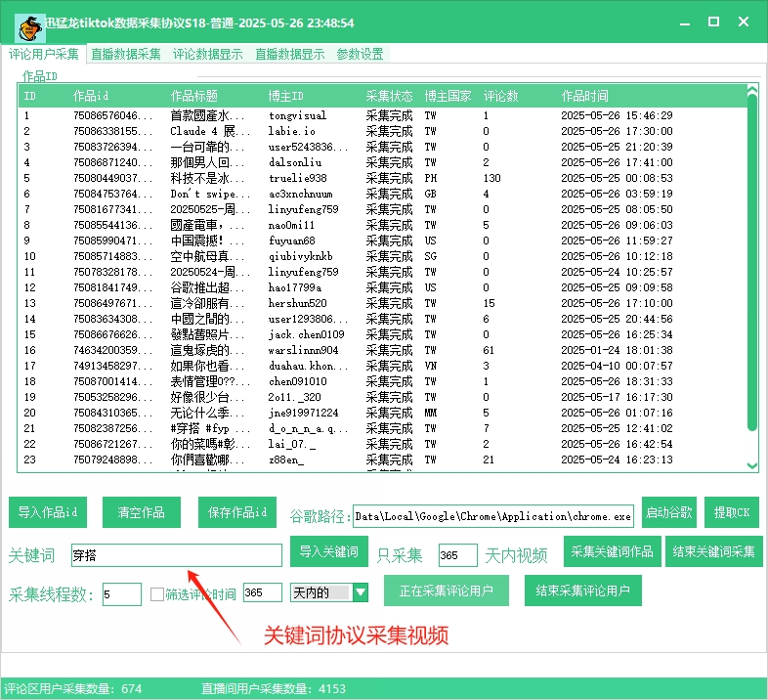The width and height of the screenshot is (768, 700).
Task: Minimize the application window
Action: coord(685,22)
